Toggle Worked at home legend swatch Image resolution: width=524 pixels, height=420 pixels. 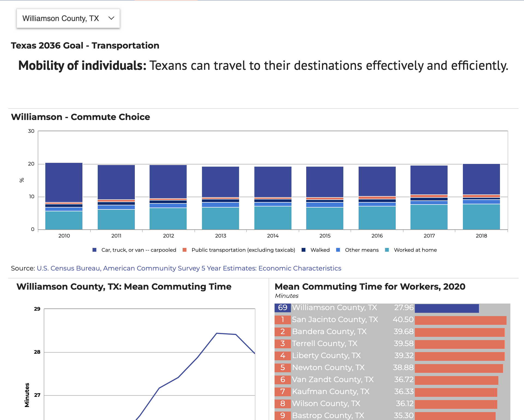387,250
